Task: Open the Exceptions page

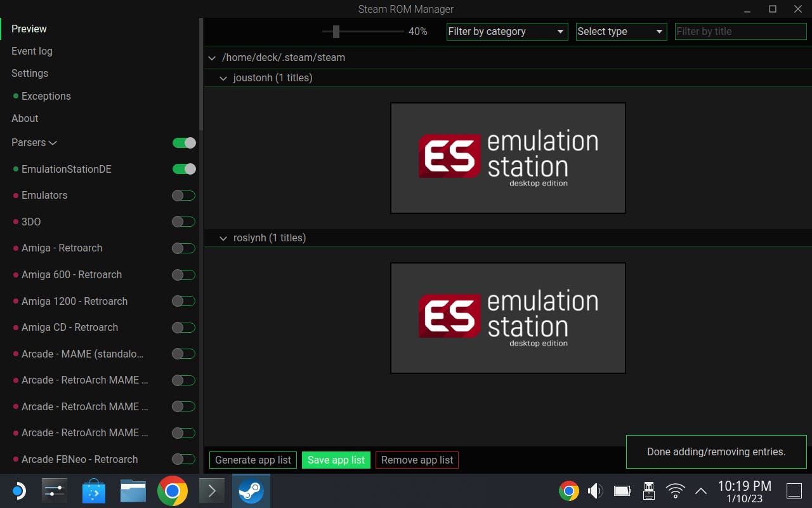Action: (x=46, y=96)
